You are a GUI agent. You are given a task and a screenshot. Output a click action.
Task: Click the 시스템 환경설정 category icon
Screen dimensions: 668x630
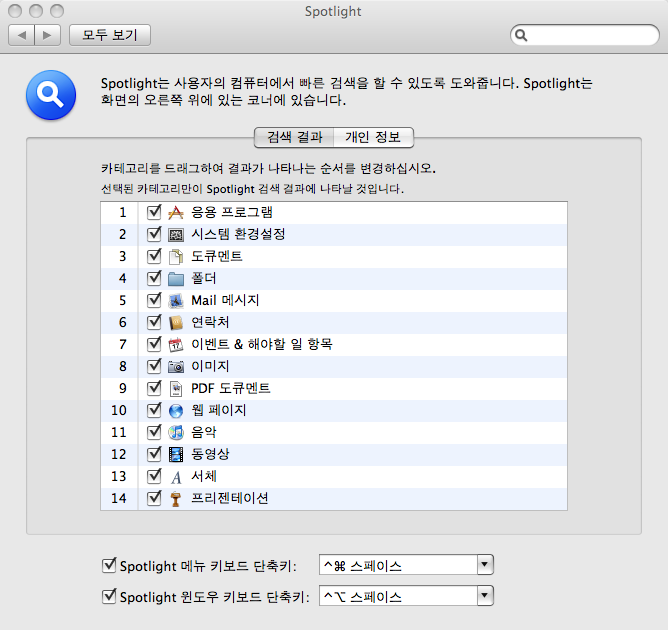pyautogui.click(x=176, y=234)
